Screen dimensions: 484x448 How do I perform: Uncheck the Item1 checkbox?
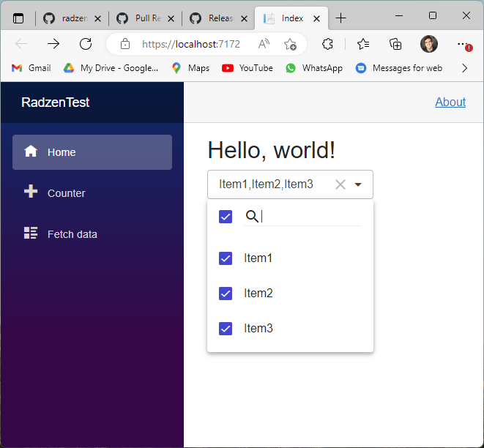226,258
